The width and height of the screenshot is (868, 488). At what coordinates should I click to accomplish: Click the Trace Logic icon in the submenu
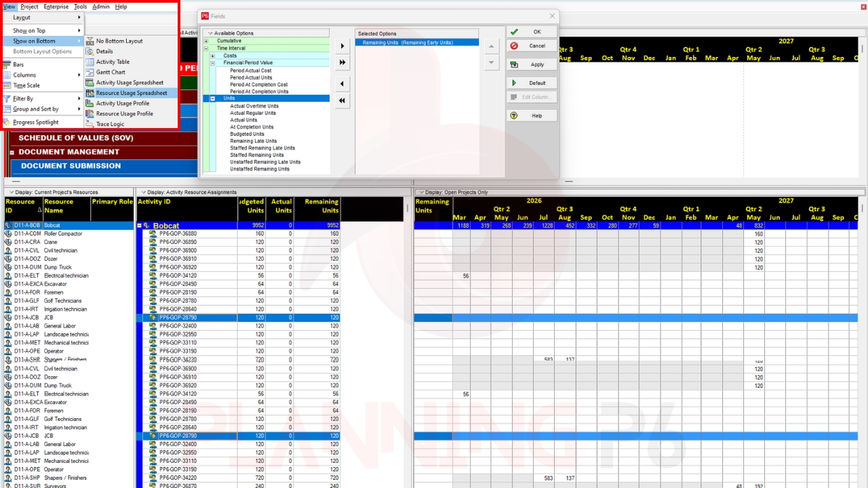click(x=90, y=124)
